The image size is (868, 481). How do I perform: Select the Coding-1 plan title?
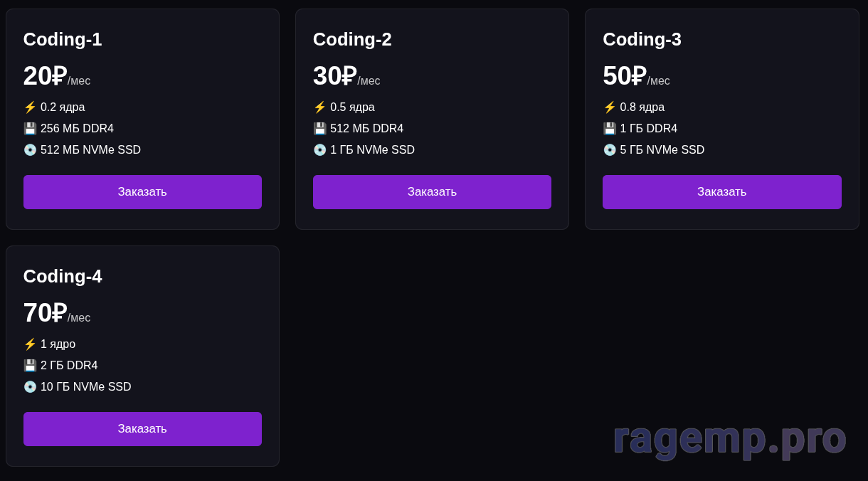tap(63, 39)
